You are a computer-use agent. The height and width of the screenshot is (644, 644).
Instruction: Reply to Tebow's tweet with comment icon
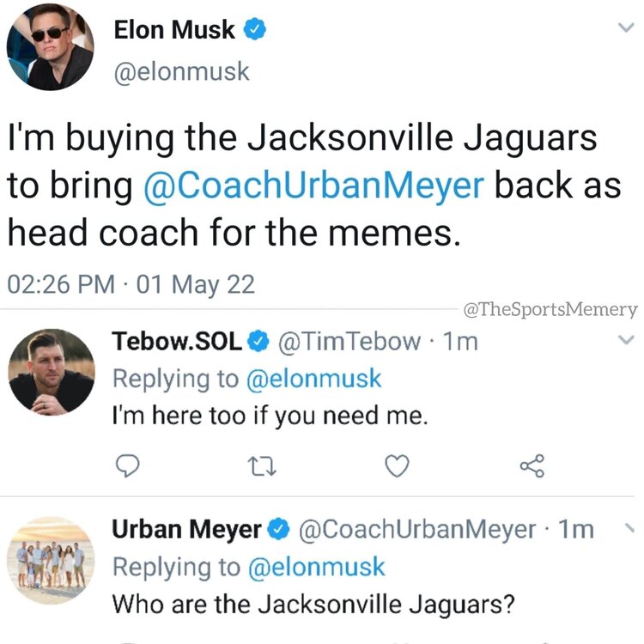pyautogui.click(x=127, y=466)
